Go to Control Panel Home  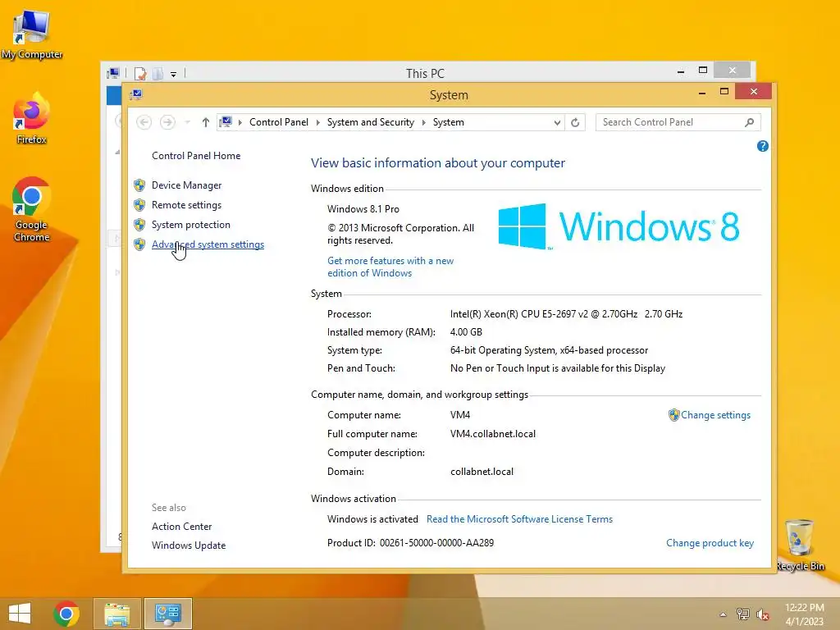tap(196, 156)
